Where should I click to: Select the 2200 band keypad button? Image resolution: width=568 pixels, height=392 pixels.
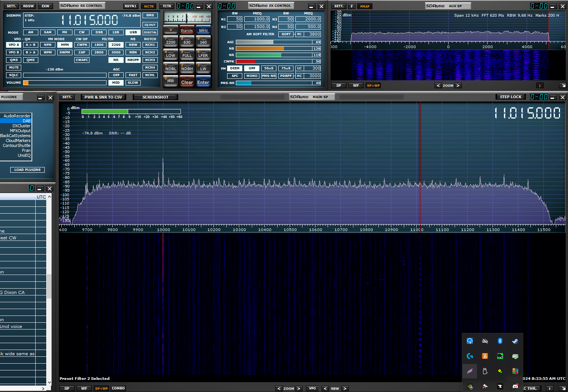coord(171,41)
